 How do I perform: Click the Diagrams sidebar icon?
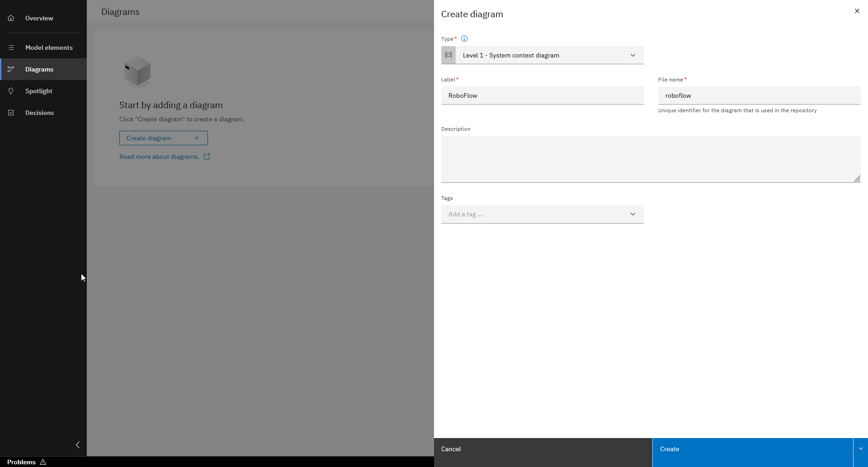tap(11, 69)
